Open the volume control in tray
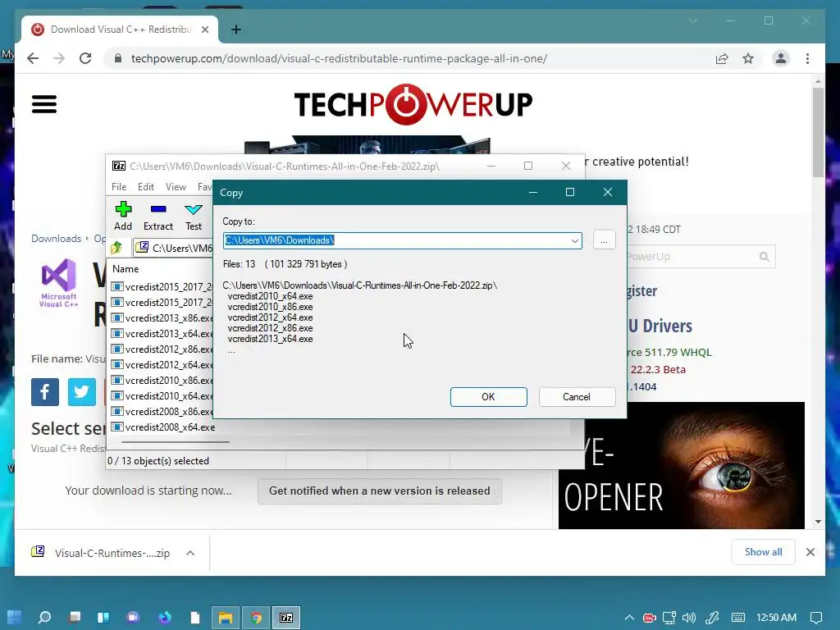Viewport: 840px width, 630px height. tap(689, 618)
